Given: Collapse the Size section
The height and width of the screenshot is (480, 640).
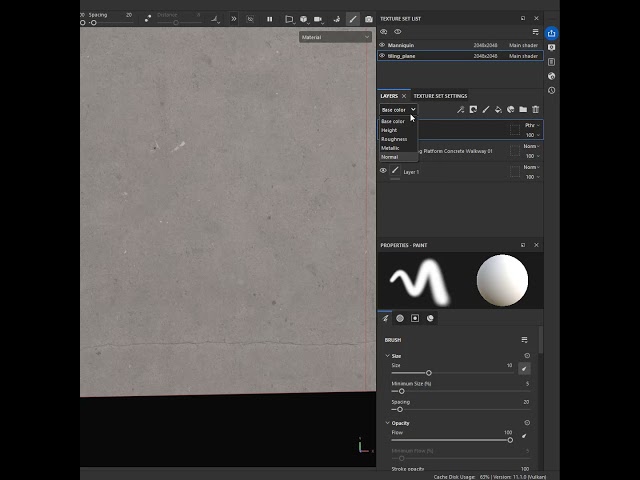Looking at the screenshot, I should pos(387,356).
